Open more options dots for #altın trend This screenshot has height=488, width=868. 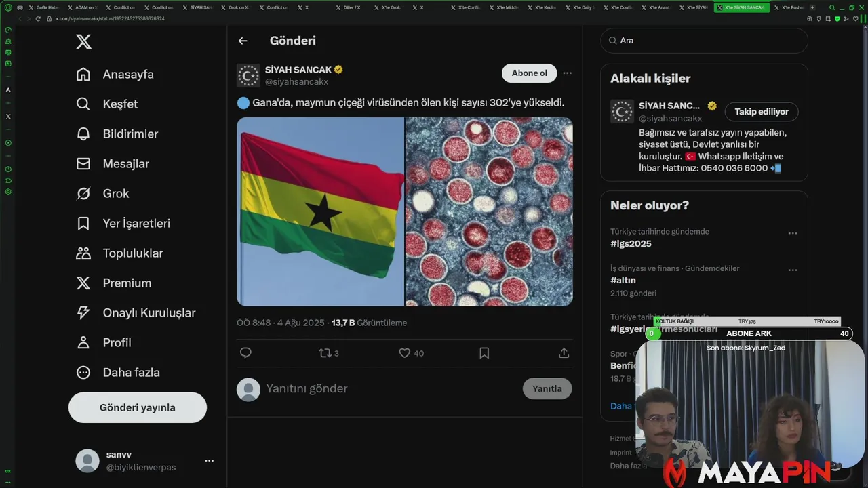pyautogui.click(x=792, y=270)
